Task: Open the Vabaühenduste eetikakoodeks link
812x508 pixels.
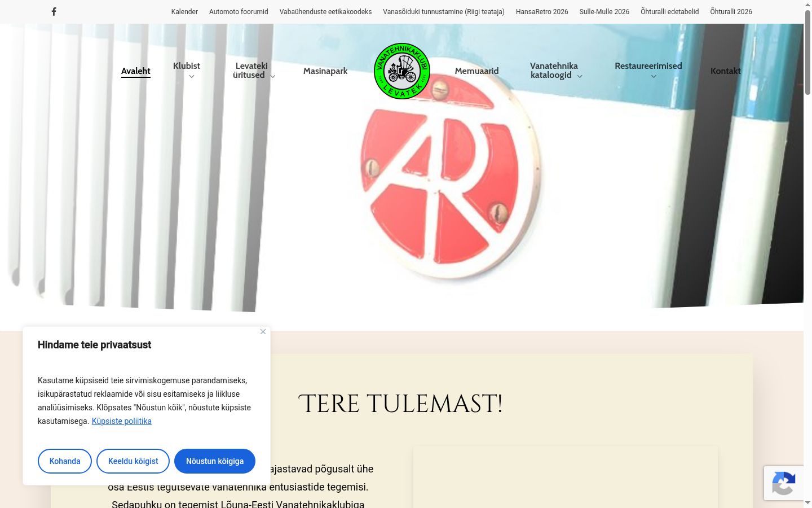Action: pyautogui.click(x=326, y=12)
